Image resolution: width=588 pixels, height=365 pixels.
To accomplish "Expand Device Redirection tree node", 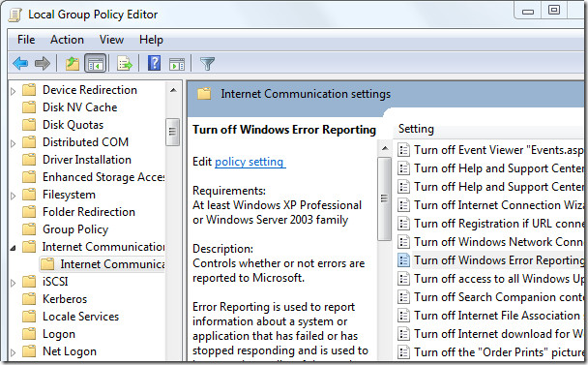I will [14, 91].
